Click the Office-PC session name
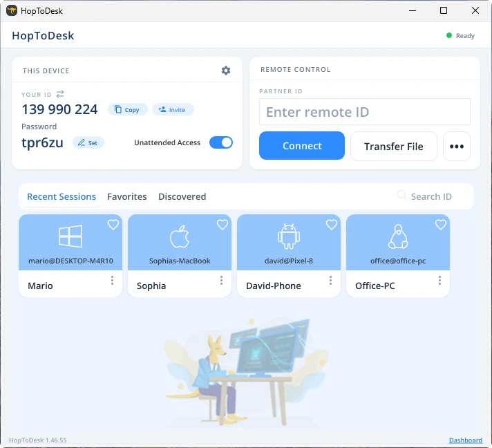492x448 pixels. pyautogui.click(x=375, y=286)
